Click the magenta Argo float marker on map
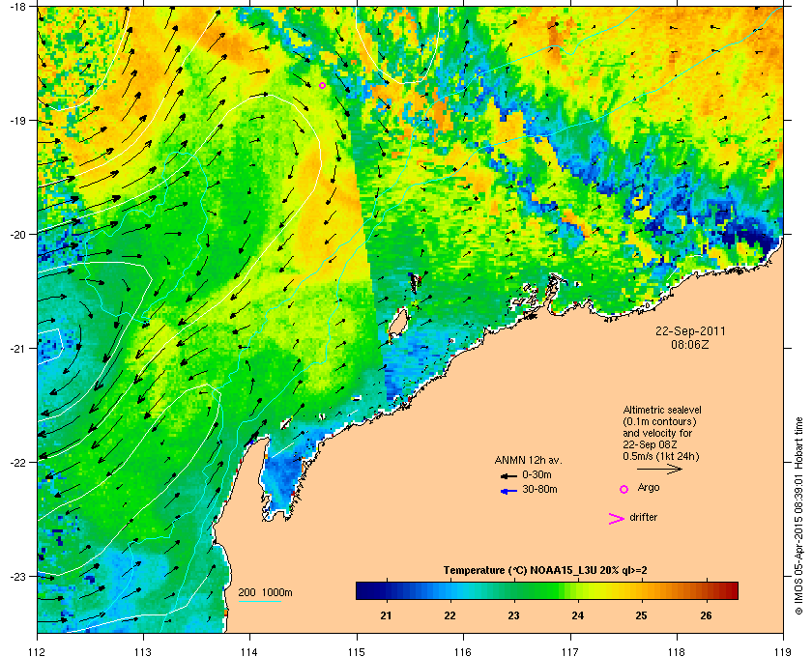The height and width of the screenshot is (657, 812). (322, 85)
